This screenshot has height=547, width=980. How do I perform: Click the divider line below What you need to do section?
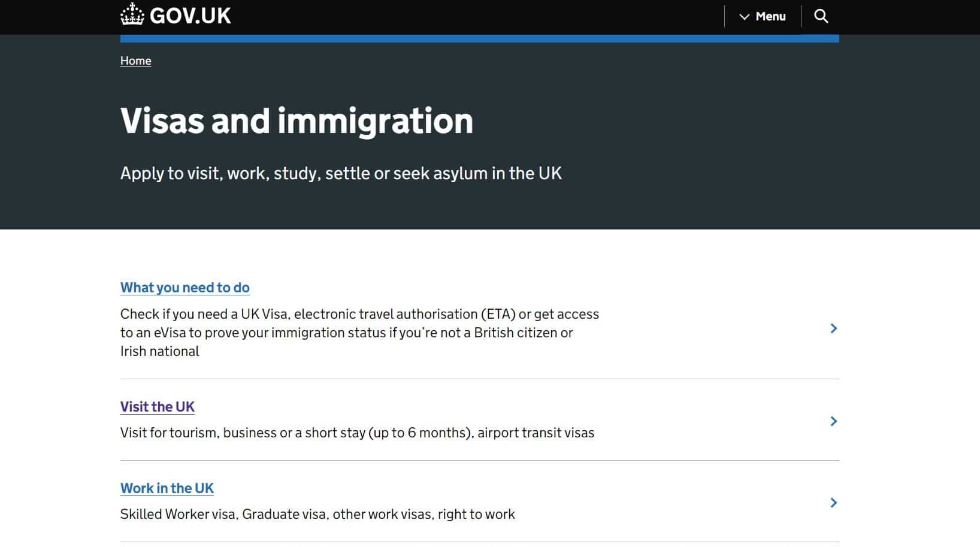(479, 379)
